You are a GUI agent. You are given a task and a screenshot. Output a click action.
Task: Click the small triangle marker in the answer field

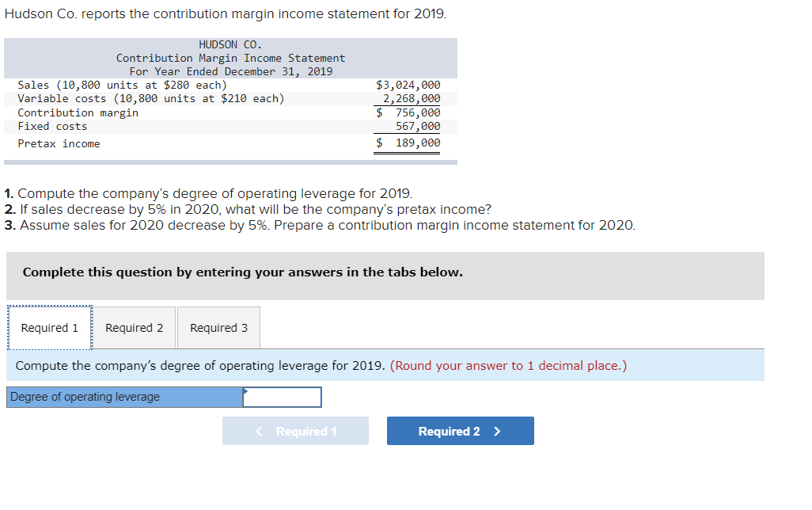[x=245, y=390]
